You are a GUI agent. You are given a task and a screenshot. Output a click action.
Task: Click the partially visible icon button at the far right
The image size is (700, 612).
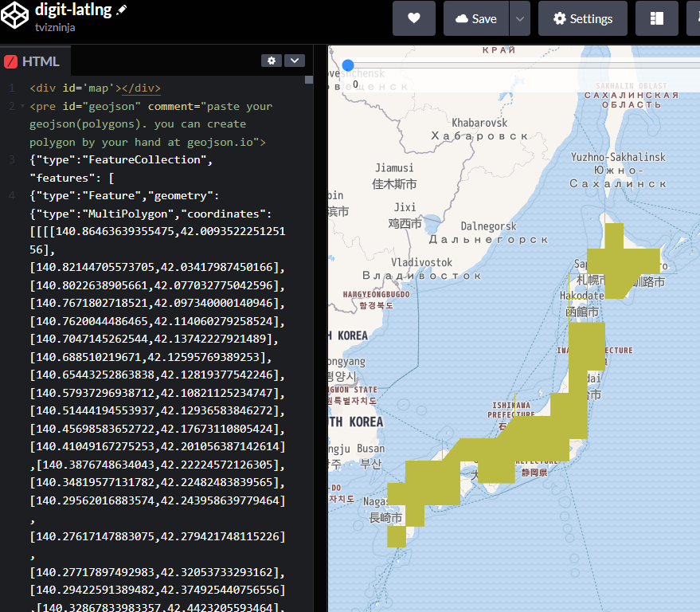(694, 18)
